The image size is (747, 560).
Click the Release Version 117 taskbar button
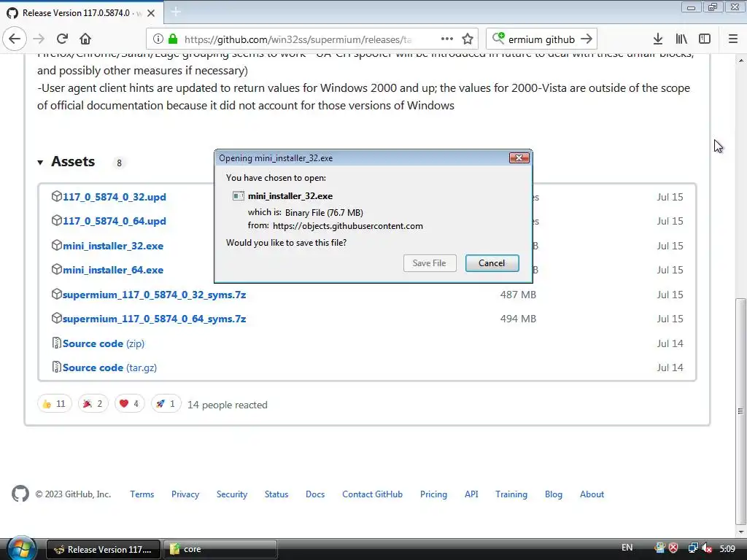(x=104, y=549)
